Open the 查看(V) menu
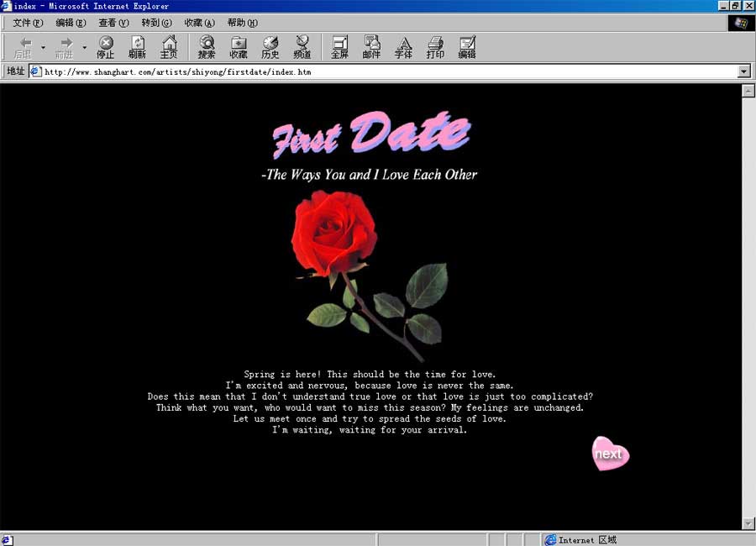Screen dimensions: 756x546 (x=113, y=23)
